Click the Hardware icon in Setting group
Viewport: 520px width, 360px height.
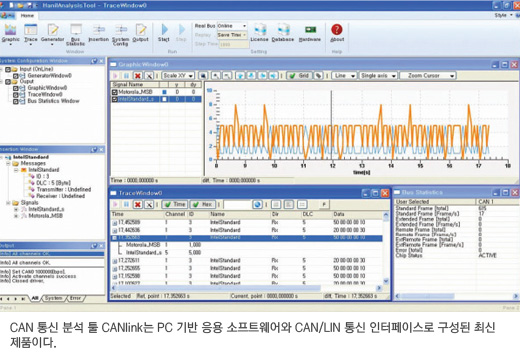click(310, 33)
